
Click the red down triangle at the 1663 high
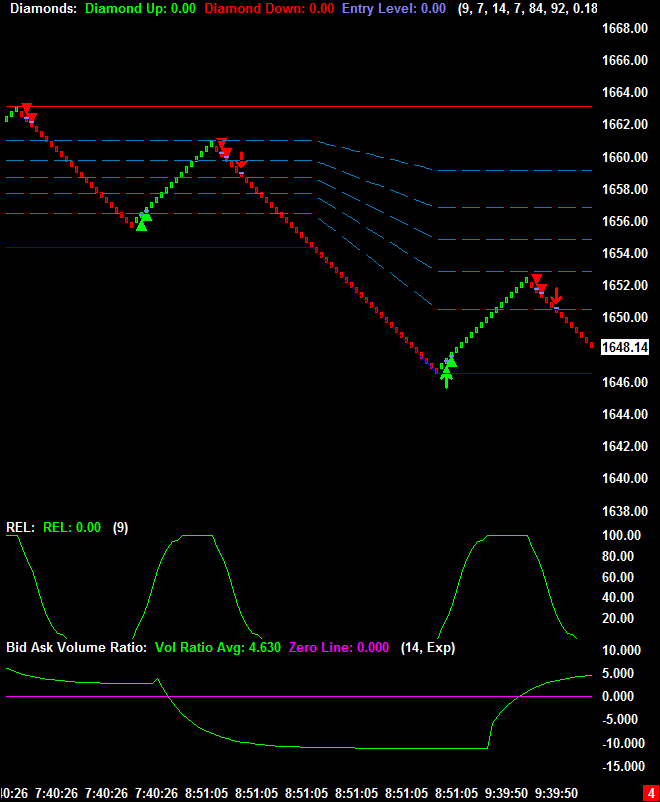[x=27, y=109]
